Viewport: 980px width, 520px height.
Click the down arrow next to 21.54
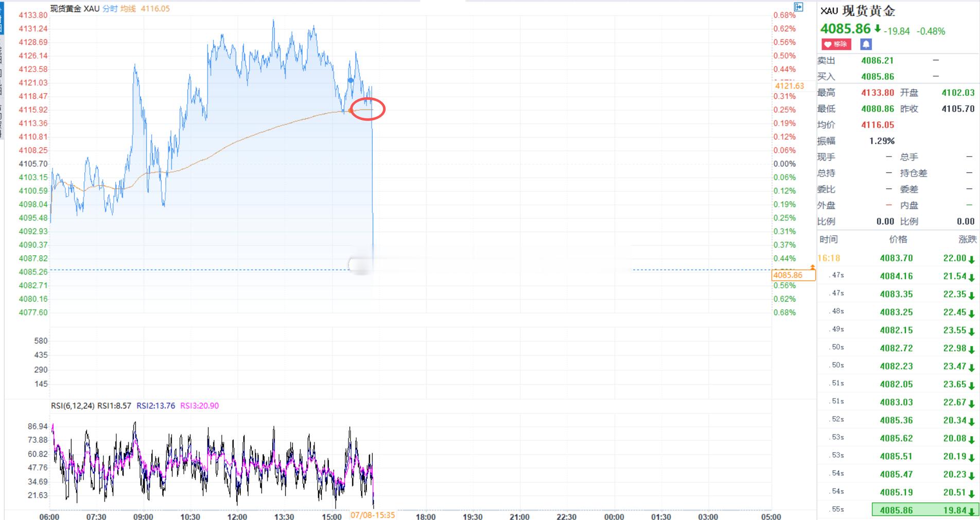[971, 278]
